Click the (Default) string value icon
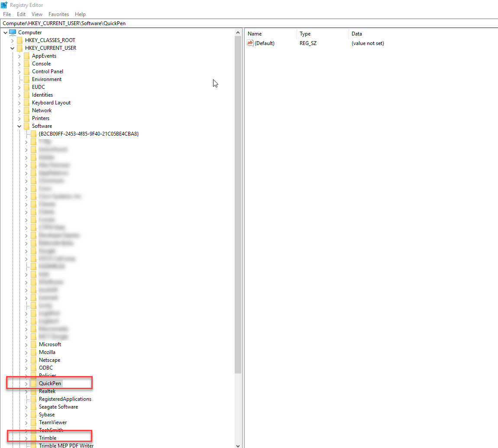498x448 pixels. click(250, 43)
